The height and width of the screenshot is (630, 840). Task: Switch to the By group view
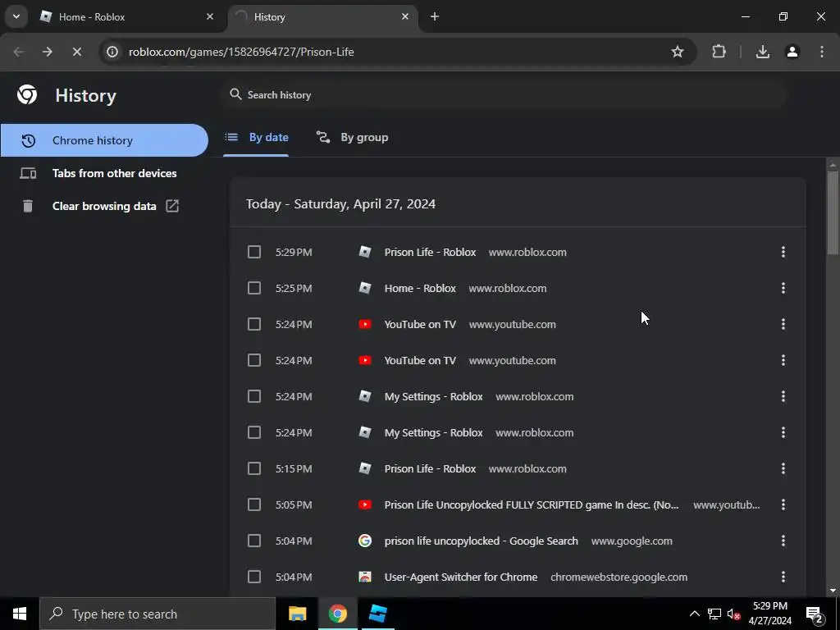click(352, 138)
